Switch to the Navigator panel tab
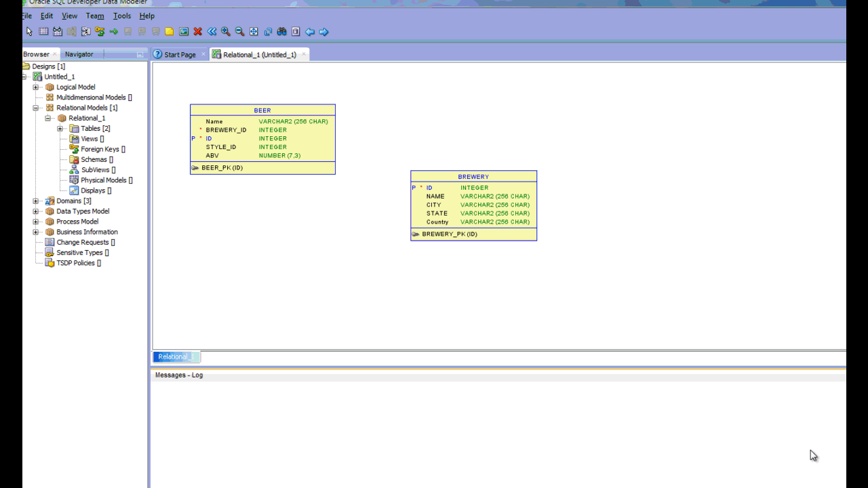868x488 pixels. pyautogui.click(x=79, y=54)
